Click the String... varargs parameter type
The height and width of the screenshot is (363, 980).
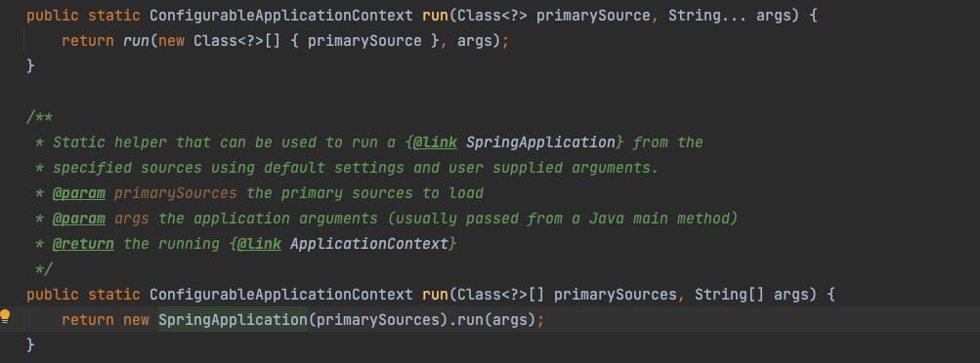[x=708, y=16]
